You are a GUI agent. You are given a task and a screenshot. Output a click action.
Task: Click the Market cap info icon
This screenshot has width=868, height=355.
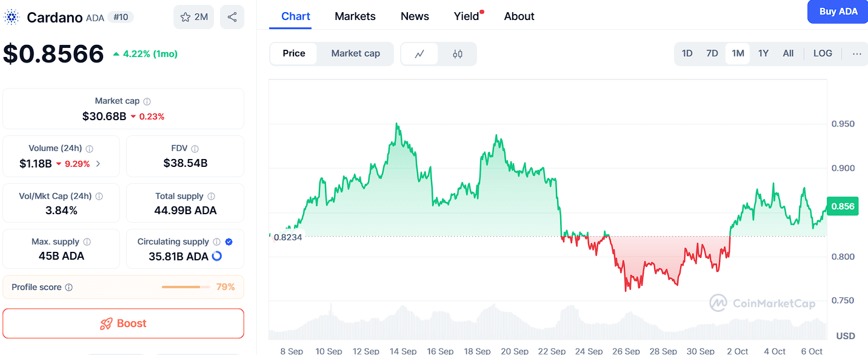[147, 101]
